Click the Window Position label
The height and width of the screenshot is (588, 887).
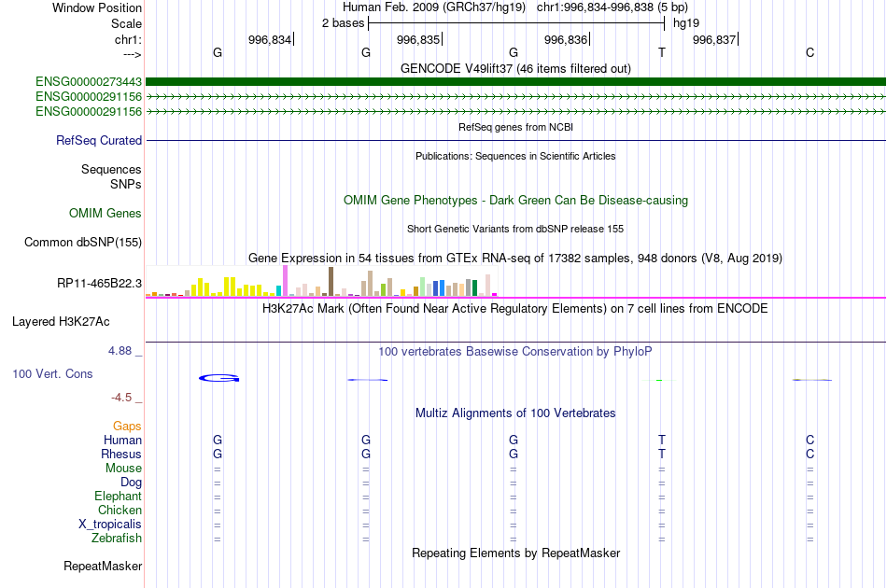[97, 7]
